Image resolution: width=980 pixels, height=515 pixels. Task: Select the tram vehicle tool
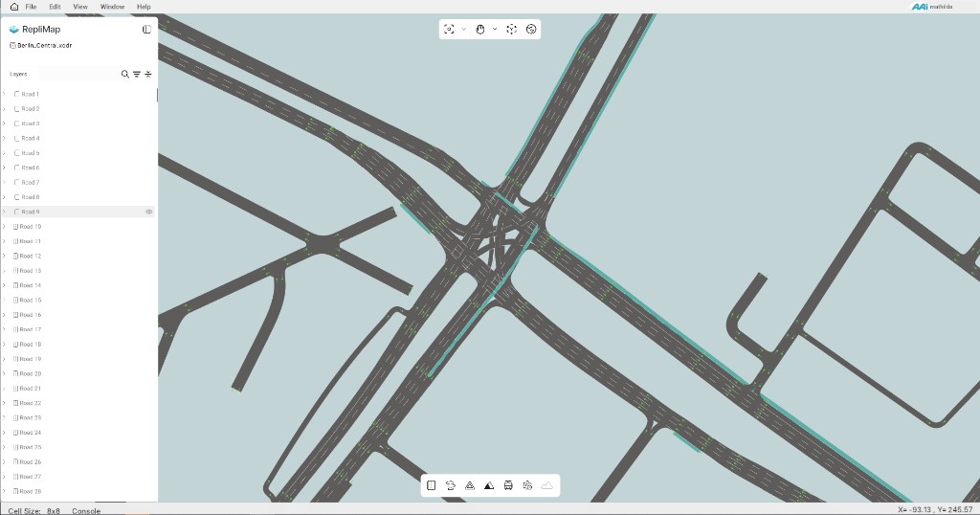coord(508,485)
